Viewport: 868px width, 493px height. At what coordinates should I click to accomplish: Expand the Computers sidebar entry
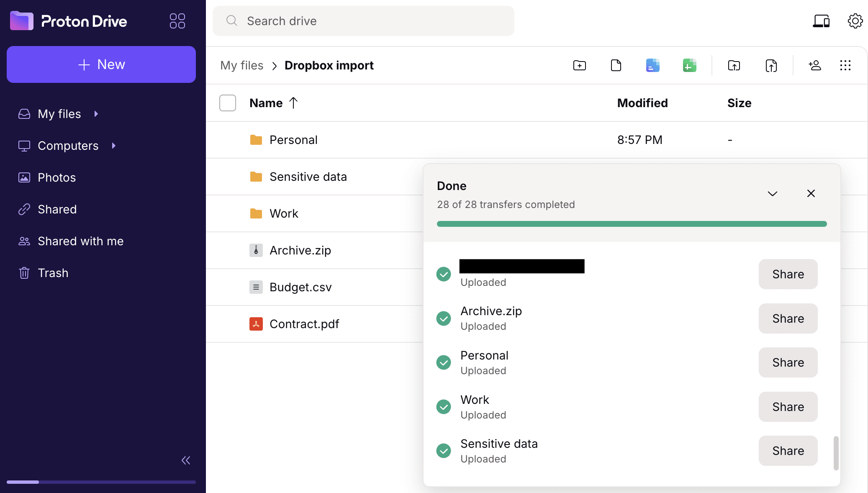coord(113,146)
